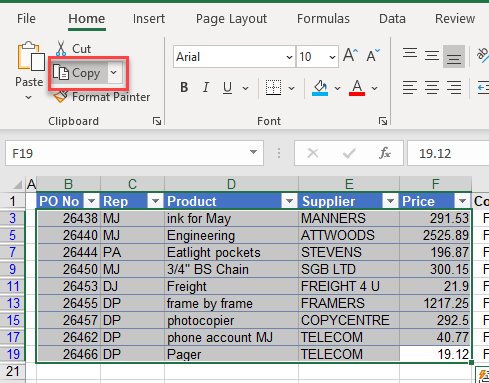Viewport: 489px width, 383px height.
Task: Toggle Bold formatting
Action: [x=184, y=88]
